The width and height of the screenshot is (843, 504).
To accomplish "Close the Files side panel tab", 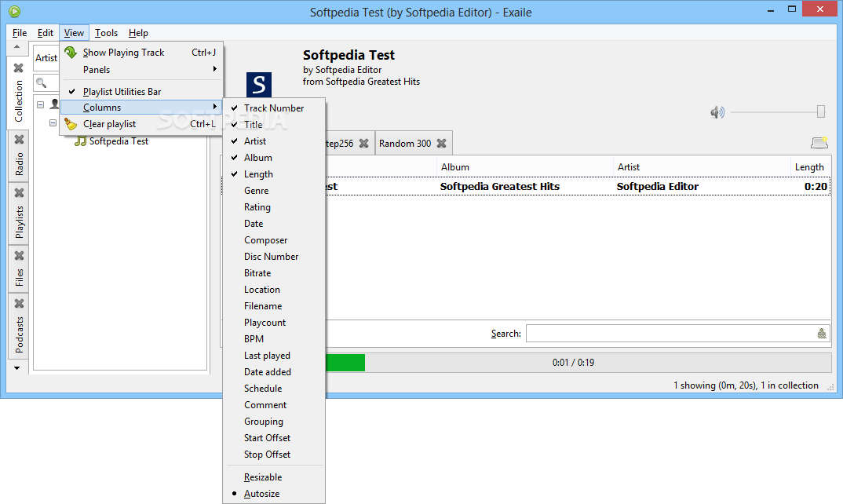I will (x=19, y=255).
